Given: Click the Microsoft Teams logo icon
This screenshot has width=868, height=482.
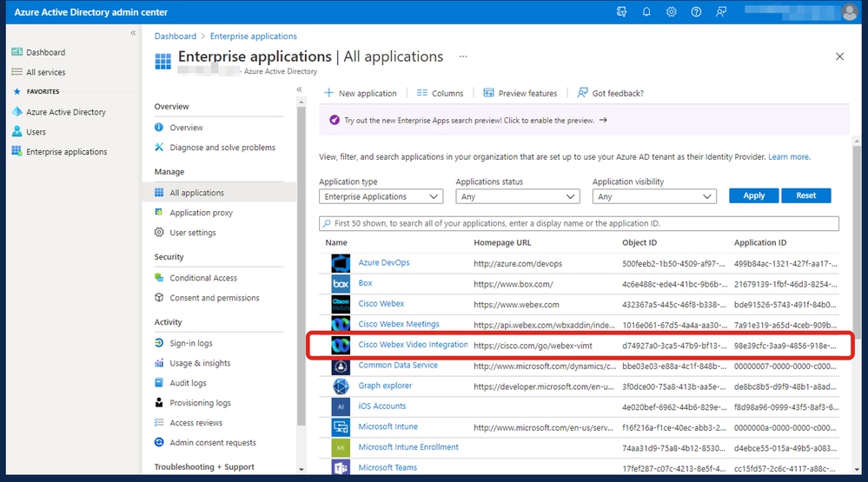Looking at the screenshot, I should pyautogui.click(x=341, y=467).
